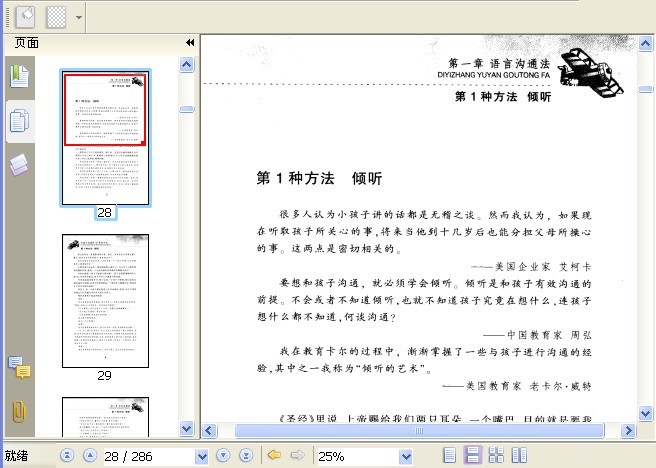Open the Comments panel icon

[19, 367]
